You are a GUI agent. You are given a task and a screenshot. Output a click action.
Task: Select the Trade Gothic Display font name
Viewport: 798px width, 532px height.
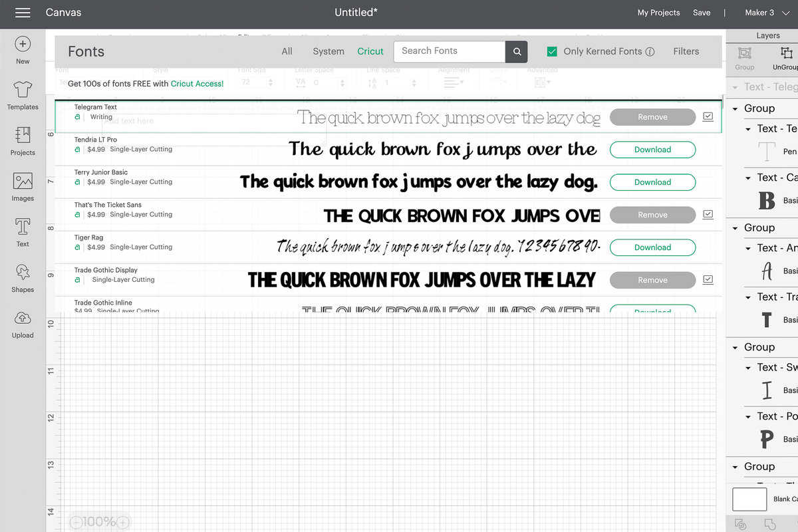click(106, 270)
